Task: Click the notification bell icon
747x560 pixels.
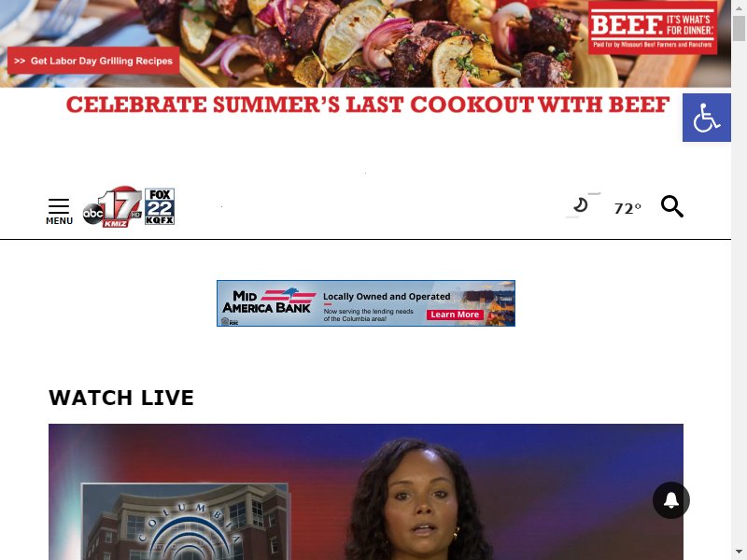Action: tap(671, 500)
